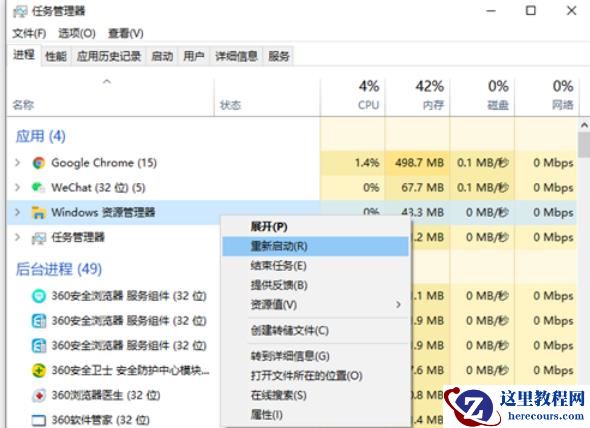Sort by the 名称 column header

[110, 97]
